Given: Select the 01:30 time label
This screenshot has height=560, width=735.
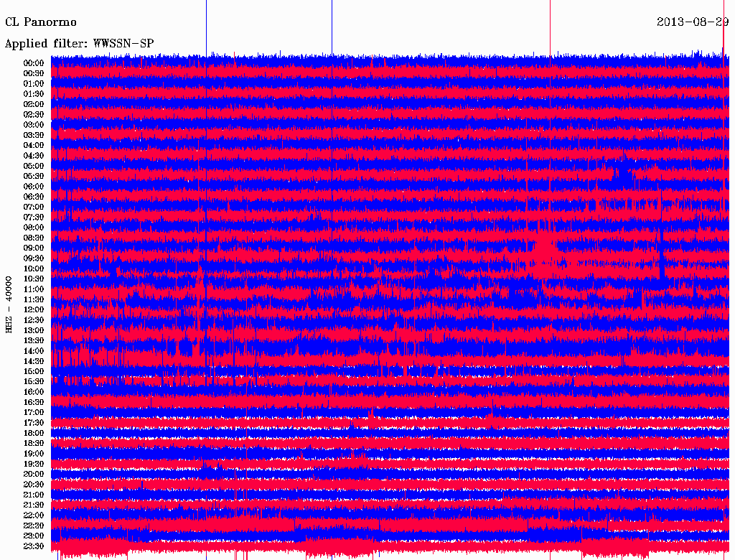Looking at the screenshot, I should (x=34, y=94).
